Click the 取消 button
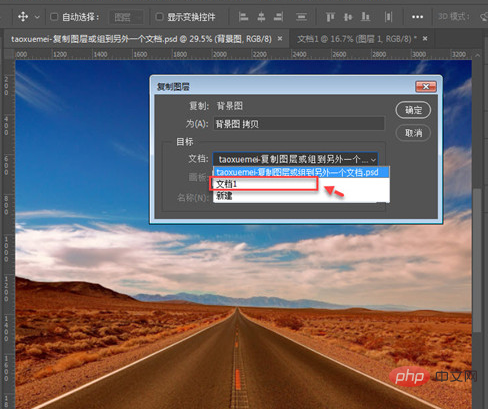Viewport: 488px width, 409px height. [x=413, y=133]
